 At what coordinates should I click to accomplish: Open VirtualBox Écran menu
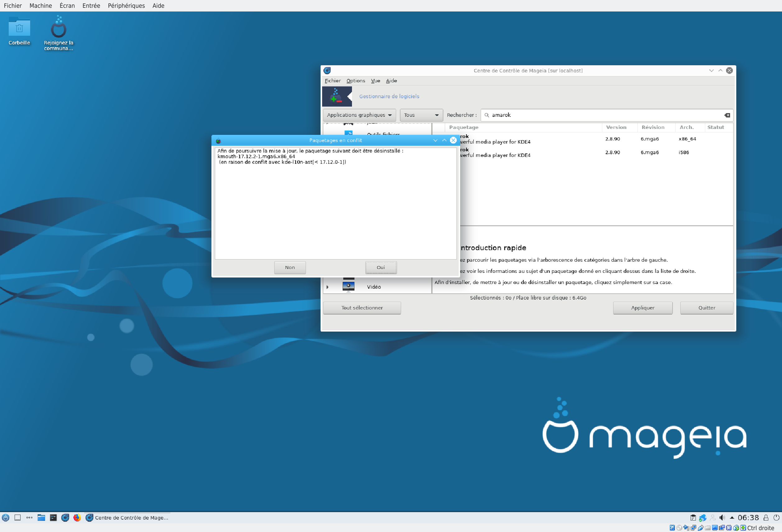pos(67,6)
